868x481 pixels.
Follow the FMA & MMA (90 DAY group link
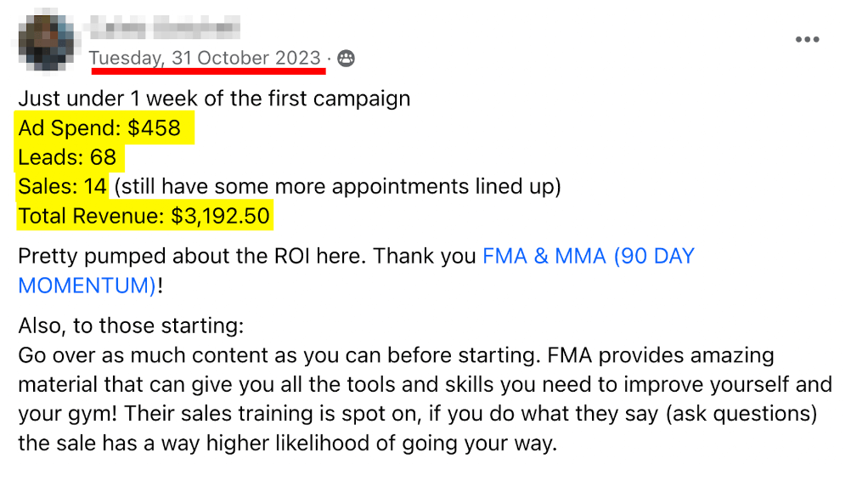[x=589, y=256]
